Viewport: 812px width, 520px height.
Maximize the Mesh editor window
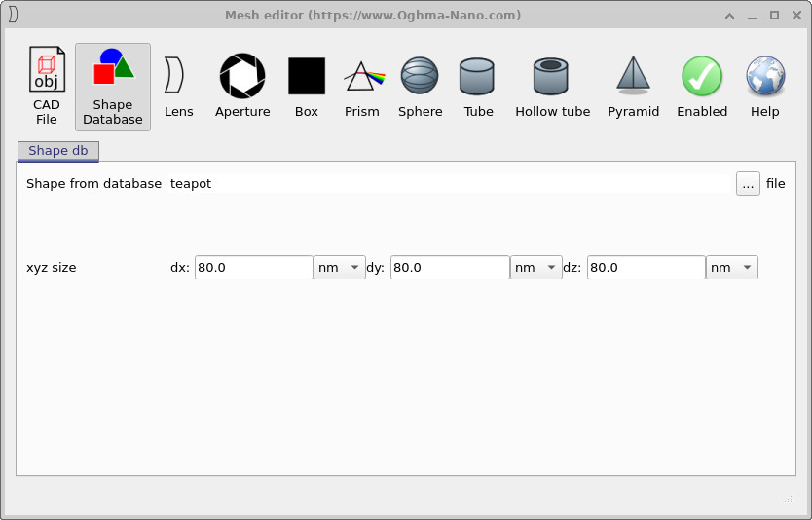774,16
